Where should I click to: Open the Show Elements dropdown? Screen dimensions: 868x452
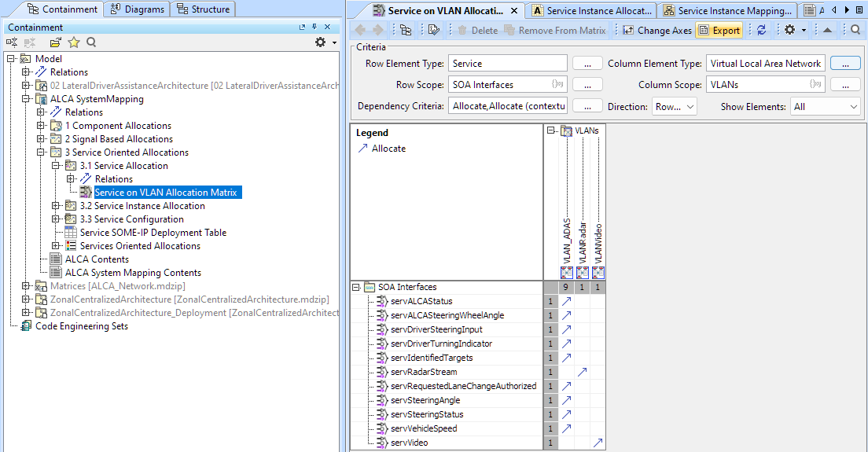click(825, 106)
